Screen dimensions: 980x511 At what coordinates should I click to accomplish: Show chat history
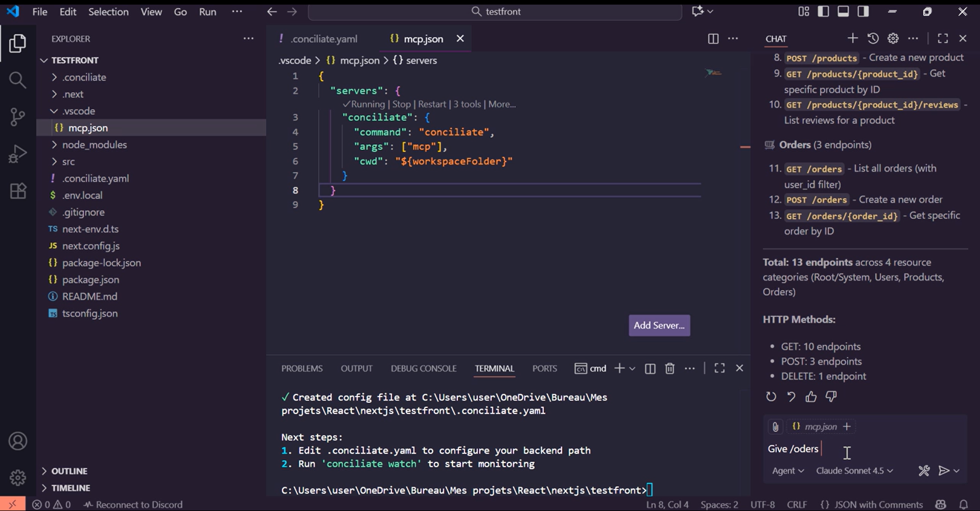click(x=873, y=38)
